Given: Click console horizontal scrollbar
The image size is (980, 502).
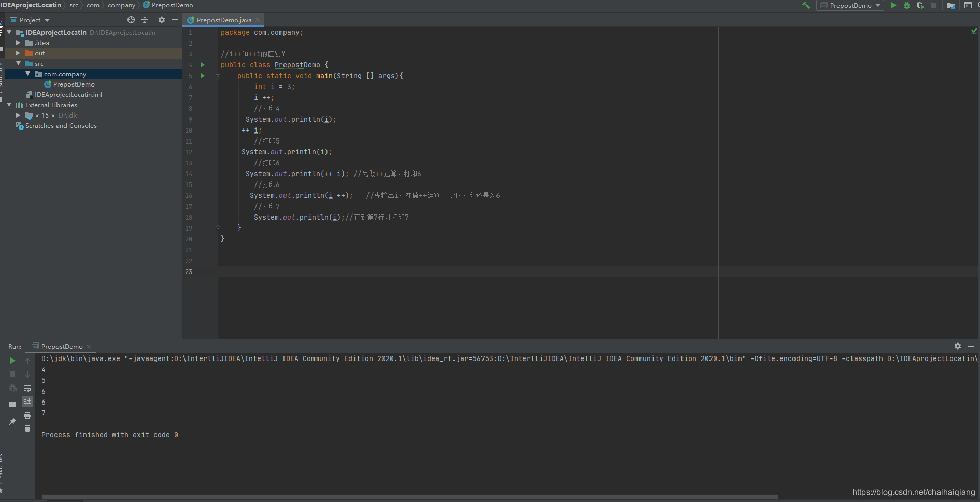Looking at the screenshot, I should point(410,496).
